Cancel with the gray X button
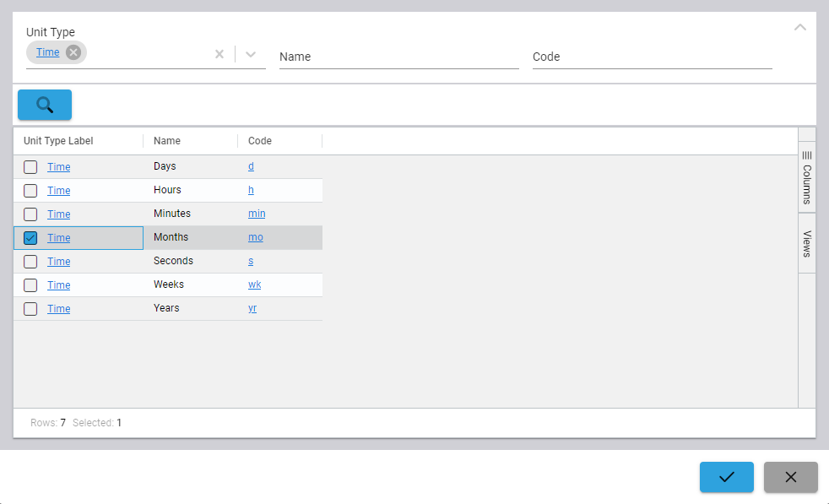 pyautogui.click(x=790, y=477)
